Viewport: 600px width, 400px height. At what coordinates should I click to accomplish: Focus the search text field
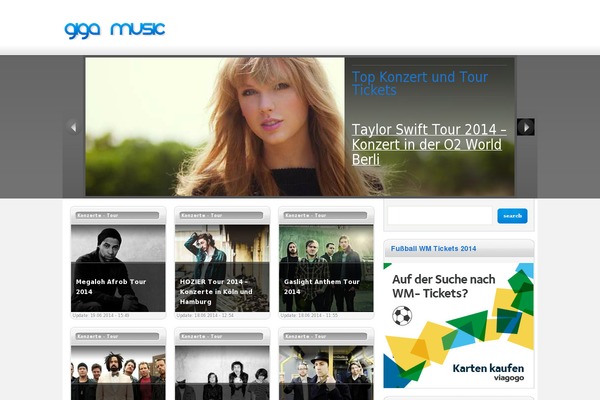[x=440, y=216]
